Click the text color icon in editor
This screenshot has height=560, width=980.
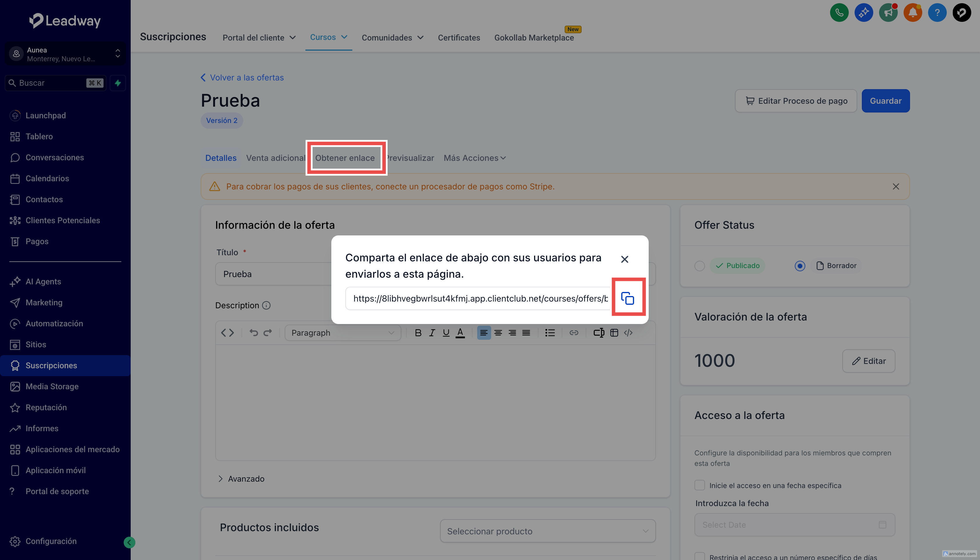coord(460,333)
